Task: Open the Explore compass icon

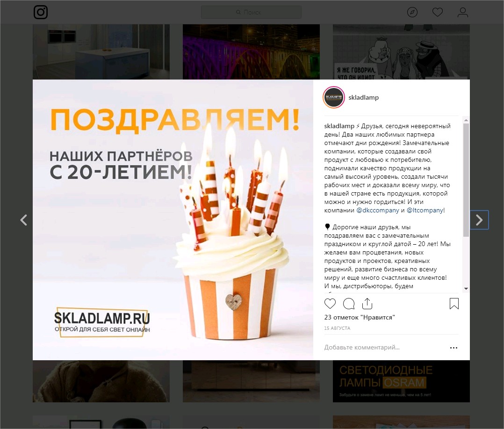Action: point(412,12)
